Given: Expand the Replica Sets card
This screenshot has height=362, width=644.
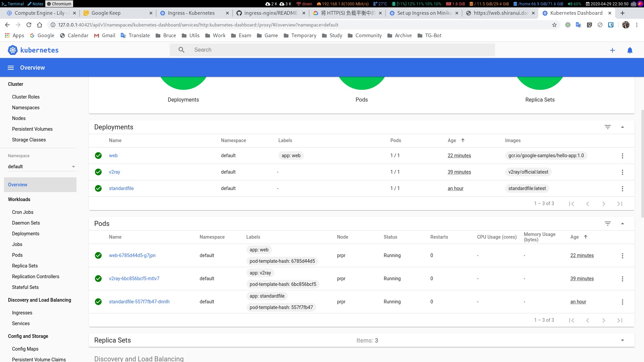Looking at the screenshot, I should tap(622, 340).
